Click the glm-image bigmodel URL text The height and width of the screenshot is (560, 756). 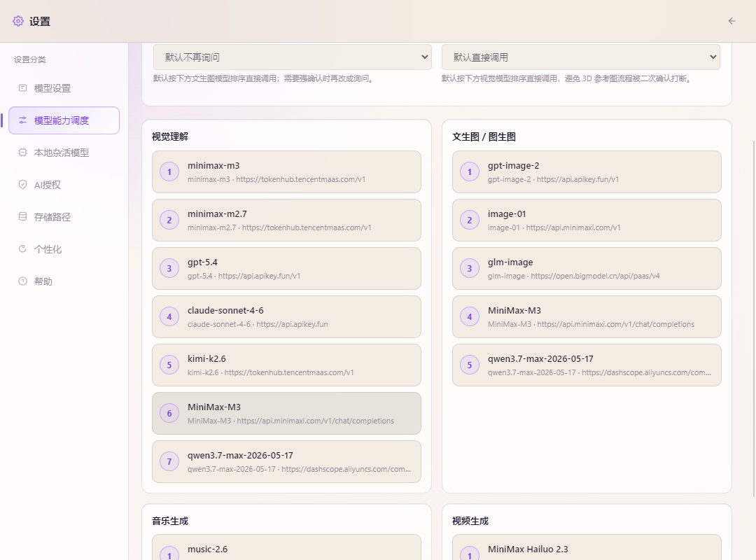(x=596, y=276)
